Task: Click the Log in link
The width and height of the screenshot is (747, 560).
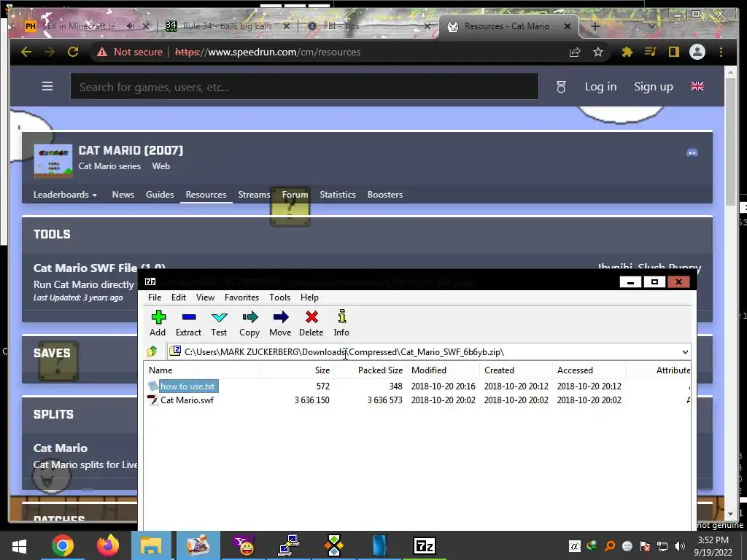Action: (x=601, y=87)
